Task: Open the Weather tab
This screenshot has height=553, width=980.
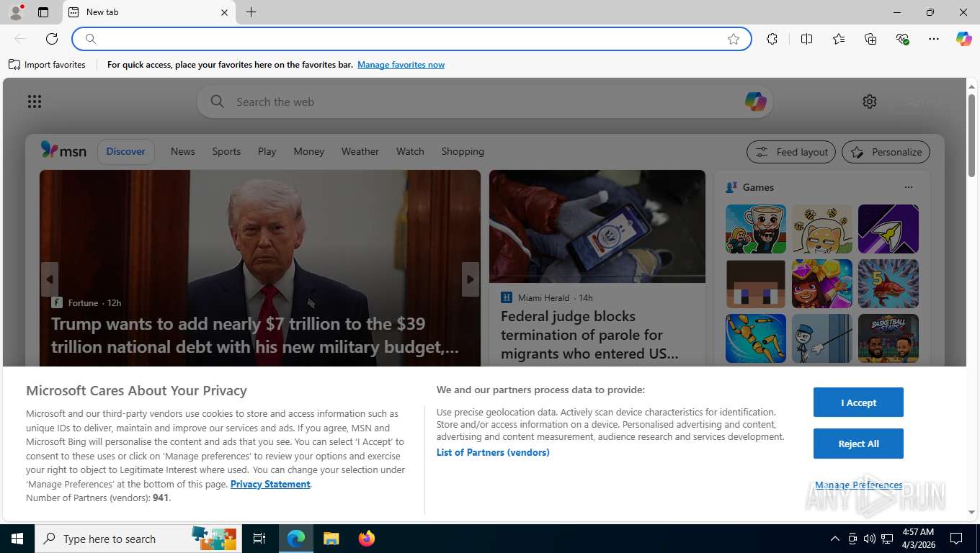Action: coord(360,151)
